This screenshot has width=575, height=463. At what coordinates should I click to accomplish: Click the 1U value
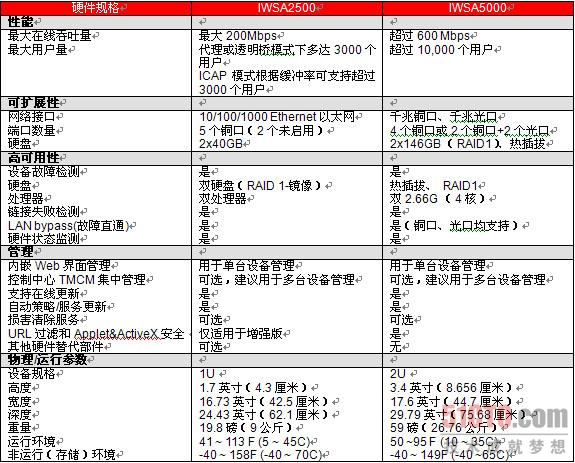(x=208, y=374)
